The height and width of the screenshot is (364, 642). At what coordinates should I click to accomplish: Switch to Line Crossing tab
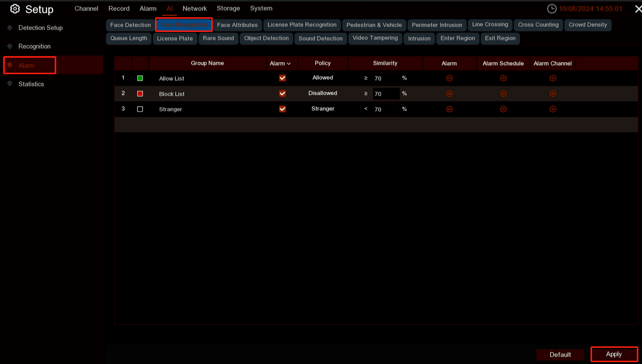pyautogui.click(x=490, y=25)
